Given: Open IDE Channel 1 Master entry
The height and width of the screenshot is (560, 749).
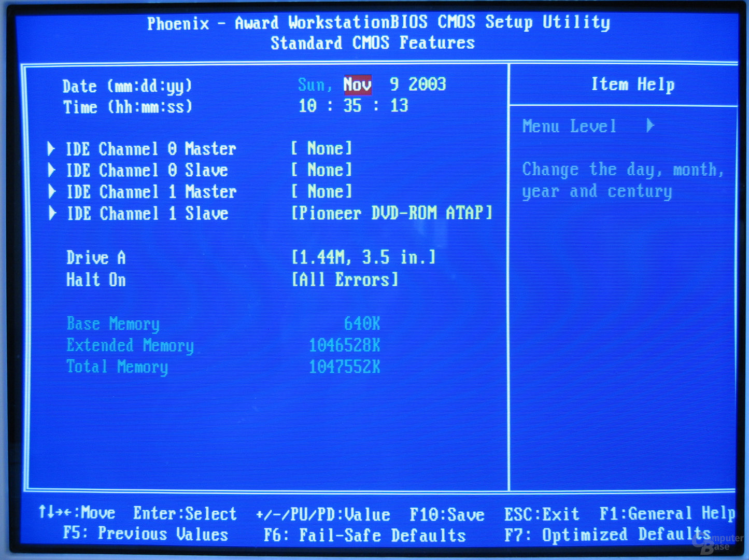Looking at the screenshot, I should (151, 192).
